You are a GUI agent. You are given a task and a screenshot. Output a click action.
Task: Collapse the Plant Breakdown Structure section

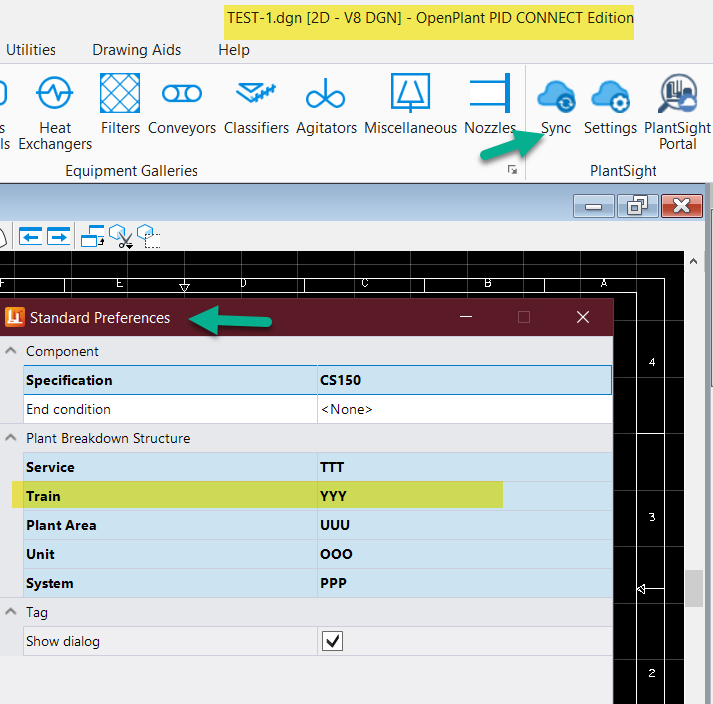click(x=11, y=437)
